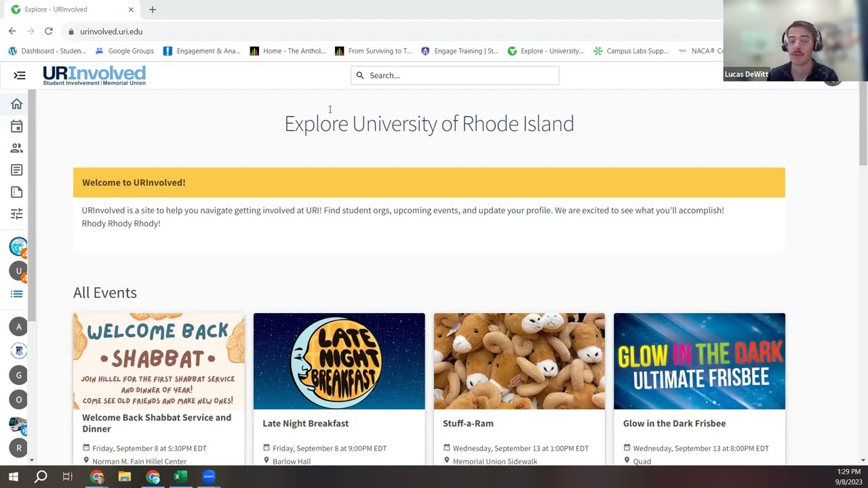The height and width of the screenshot is (488, 868).
Task: Open the round crest organization avatar
Action: [18, 351]
